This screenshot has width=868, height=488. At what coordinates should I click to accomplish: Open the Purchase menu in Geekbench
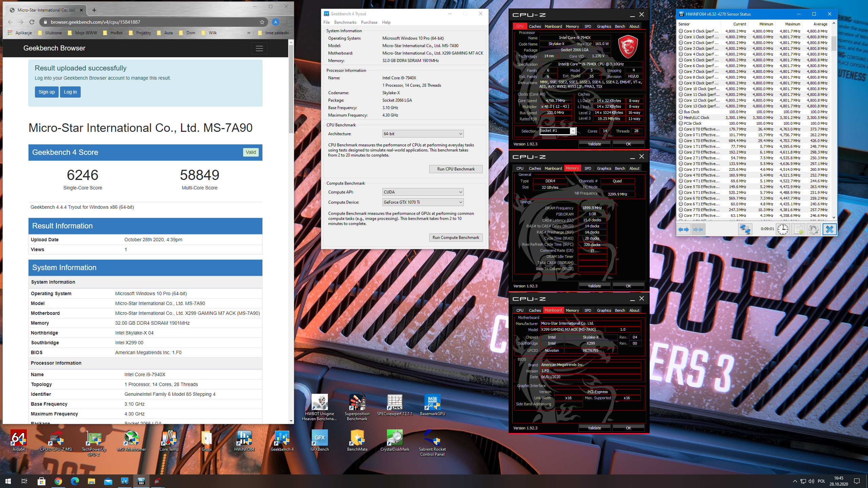click(369, 22)
